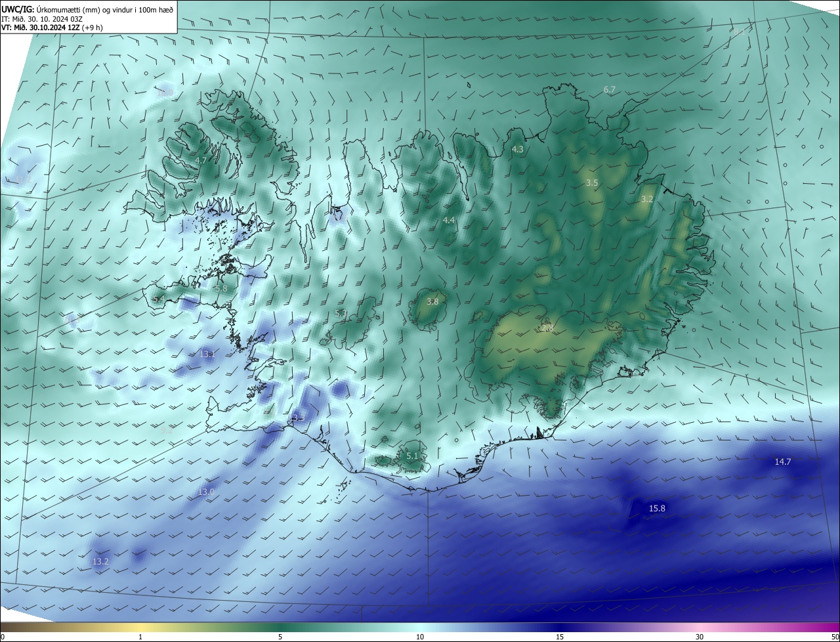Click the 5.3 precipitation label

point(341,313)
